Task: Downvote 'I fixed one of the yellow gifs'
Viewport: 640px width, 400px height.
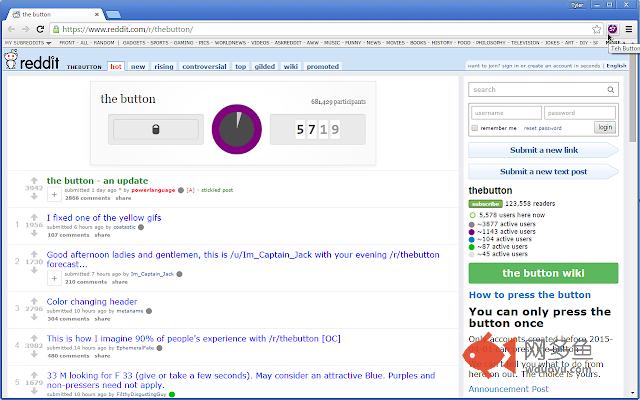Action: point(34,233)
